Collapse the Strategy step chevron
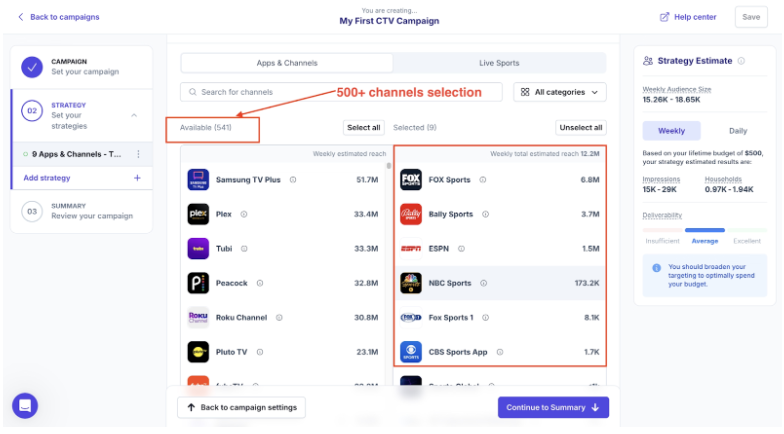The width and height of the screenshot is (784, 434). coord(134,116)
